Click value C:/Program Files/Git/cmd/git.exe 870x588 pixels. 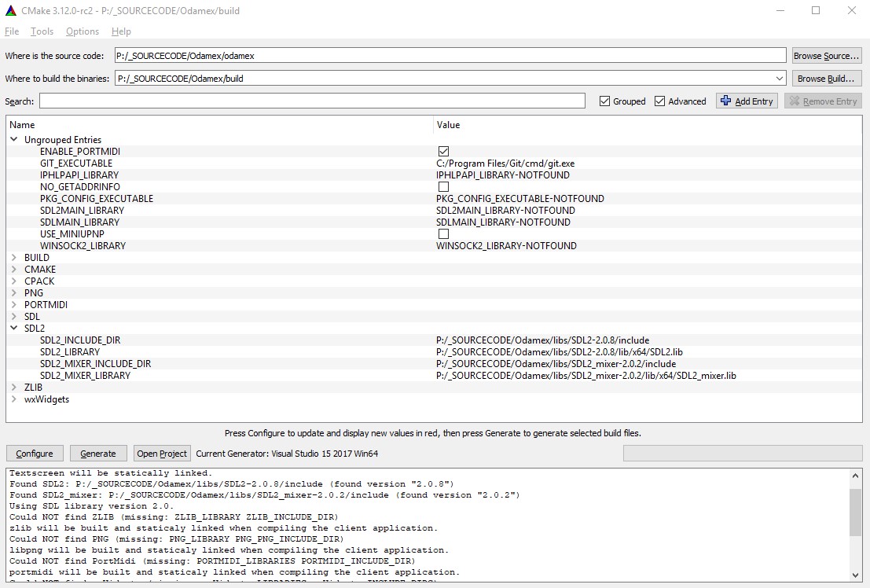(505, 164)
